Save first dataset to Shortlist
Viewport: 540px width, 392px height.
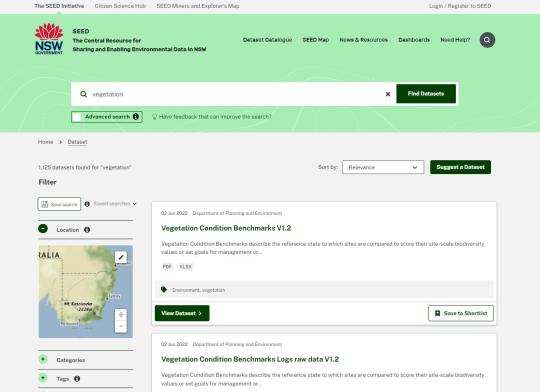coord(461,313)
